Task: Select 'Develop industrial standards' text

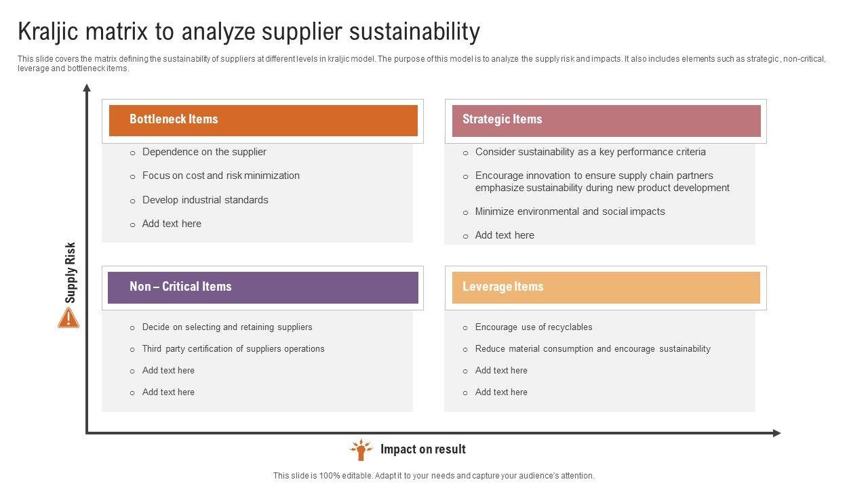Action: [205, 200]
